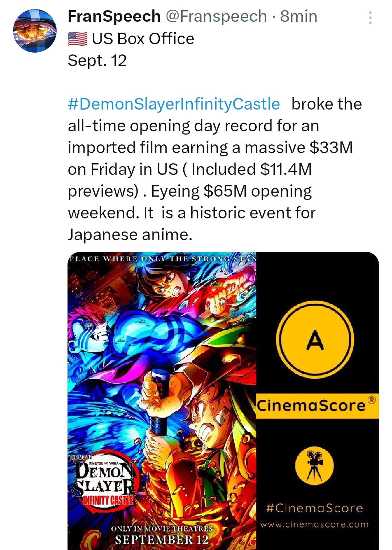This screenshot has width=392, height=550.
Task: Tap the tweet body mentioning $65M opening
Action: click(215, 169)
